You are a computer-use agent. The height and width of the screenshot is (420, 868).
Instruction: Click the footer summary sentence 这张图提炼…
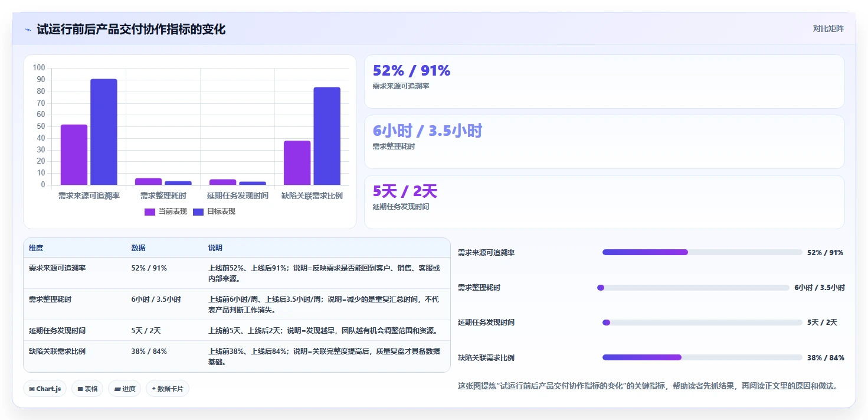coord(648,386)
